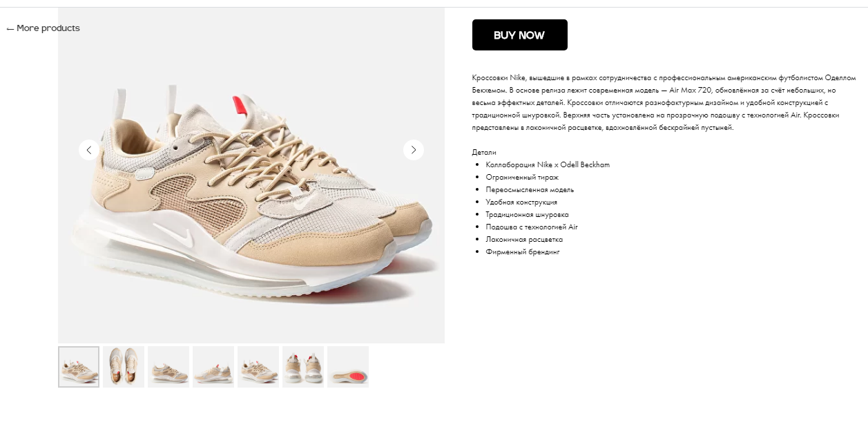Show the next product photo with right arrow

tap(414, 150)
